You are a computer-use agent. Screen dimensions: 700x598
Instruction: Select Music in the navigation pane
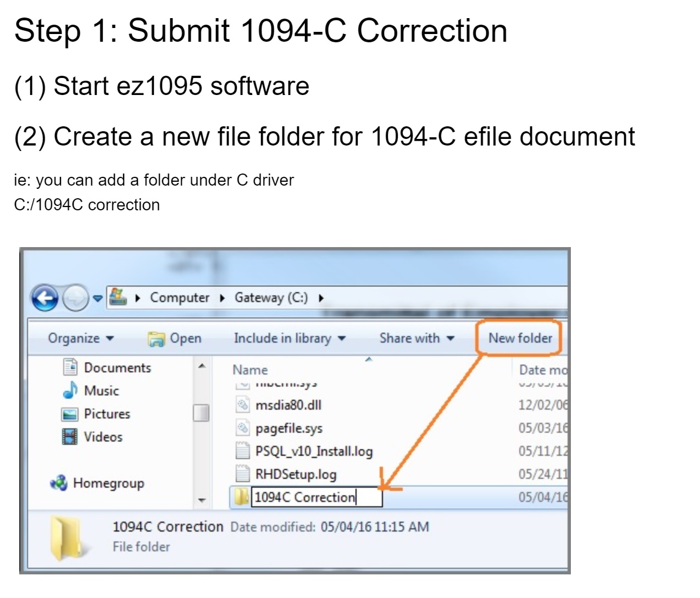(x=101, y=391)
